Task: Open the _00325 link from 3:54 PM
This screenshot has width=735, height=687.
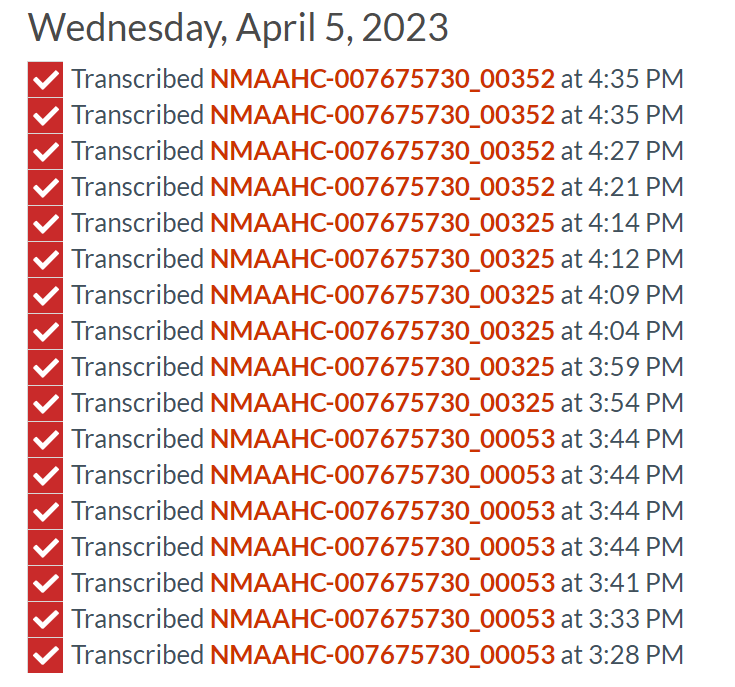Action: (x=382, y=403)
